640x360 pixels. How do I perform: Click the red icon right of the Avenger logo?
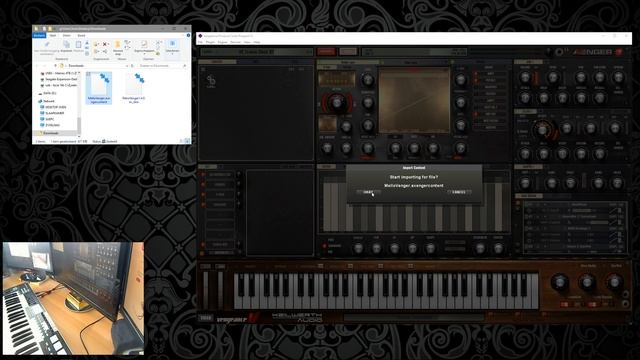(620, 52)
